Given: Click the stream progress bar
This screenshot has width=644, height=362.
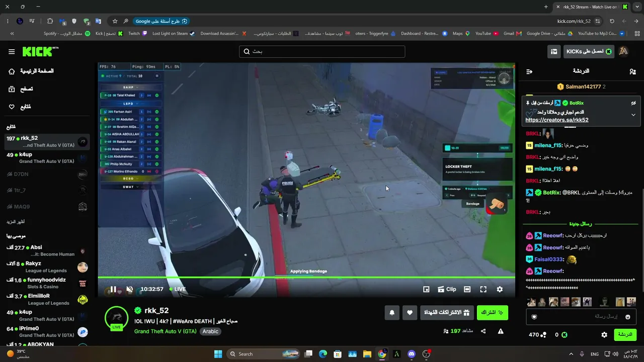Looking at the screenshot, I should point(306,277).
